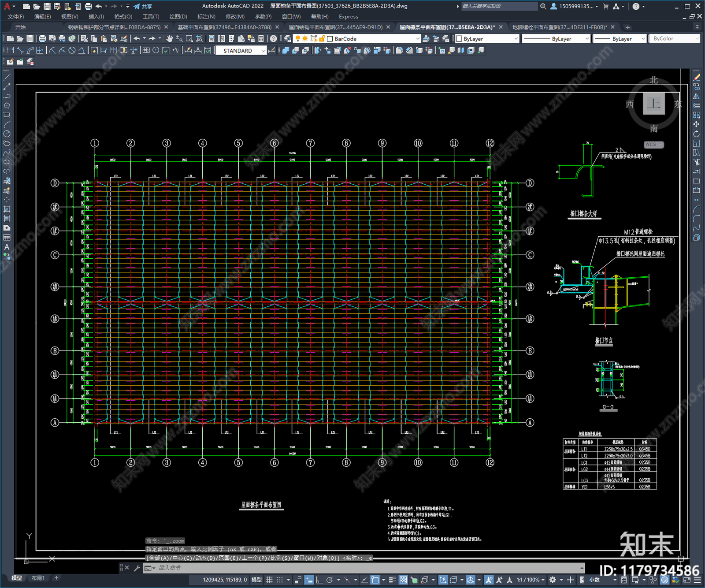This screenshot has height=588, width=705.
Task: Click the new drawing tab plus button
Action: click(x=628, y=27)
